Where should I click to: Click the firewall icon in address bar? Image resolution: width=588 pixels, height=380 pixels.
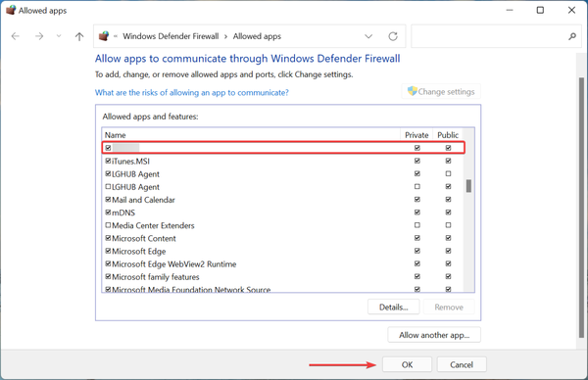[104, 36]
